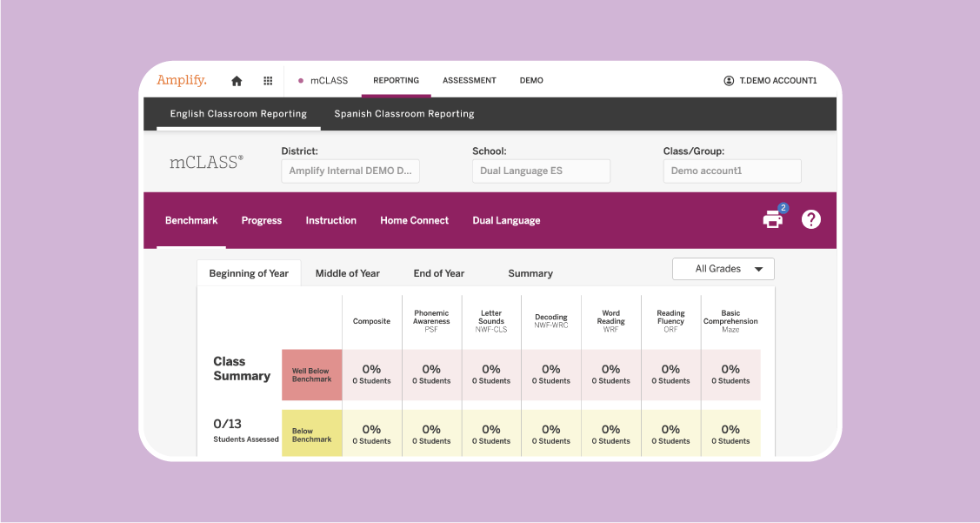The height and width of the screenshot is (523, 980).
Task: Click Well Below Benchmark Composite cell
Action: tap(372, 375)
